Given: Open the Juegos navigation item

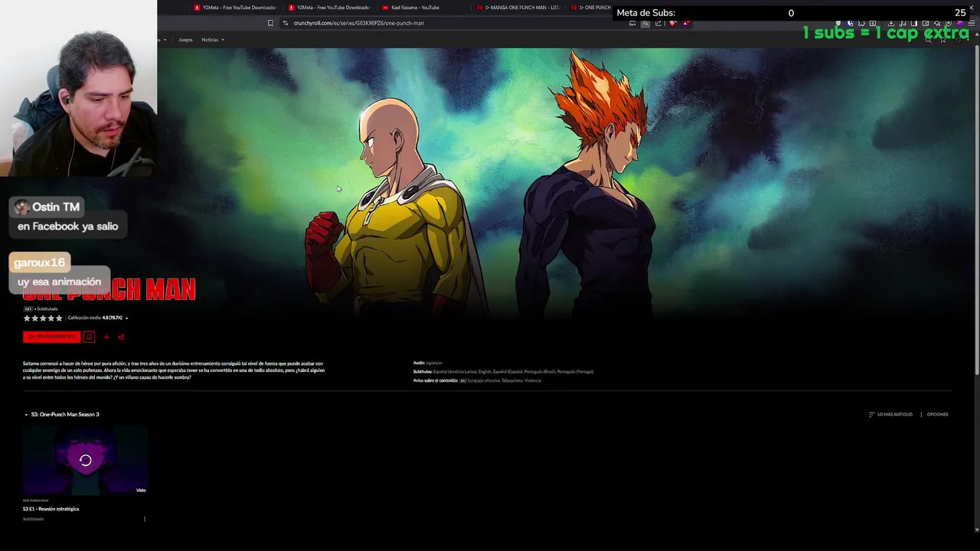Looking at the screenshot, I should (185, 40).
